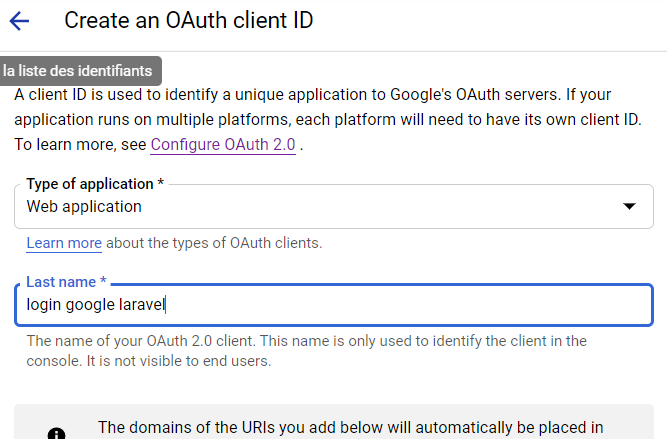Click the 'The domains of the URIs' notice text

[x=351, y=427]
